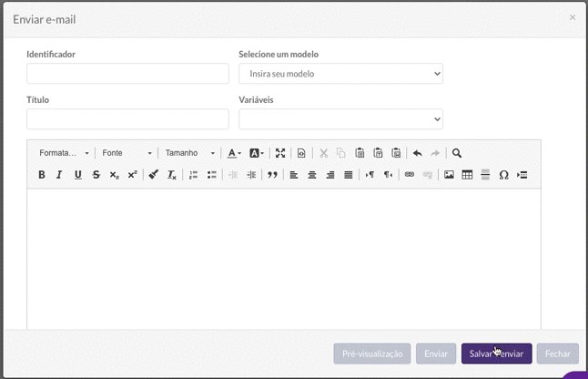Expand the Tamanho size dropdown
Viewport: 588px width, 379px height.
click(189, 153)
